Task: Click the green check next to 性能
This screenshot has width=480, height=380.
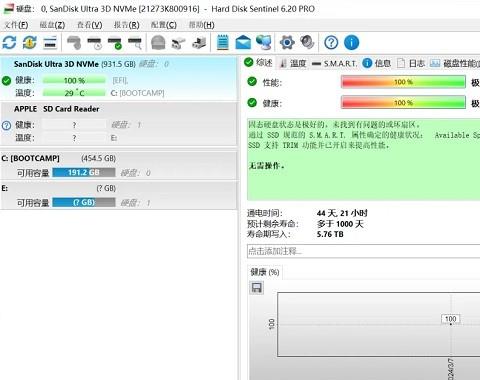Action: (252, 81)
